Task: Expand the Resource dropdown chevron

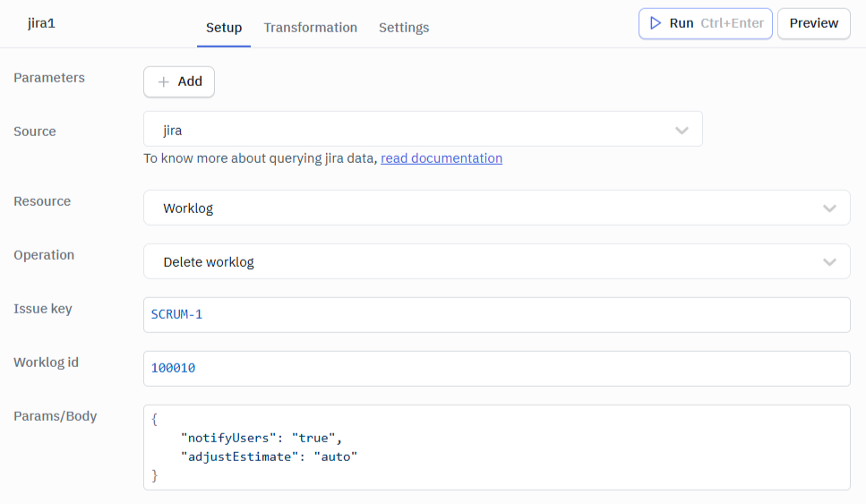Action: click(x=829, y=208)
